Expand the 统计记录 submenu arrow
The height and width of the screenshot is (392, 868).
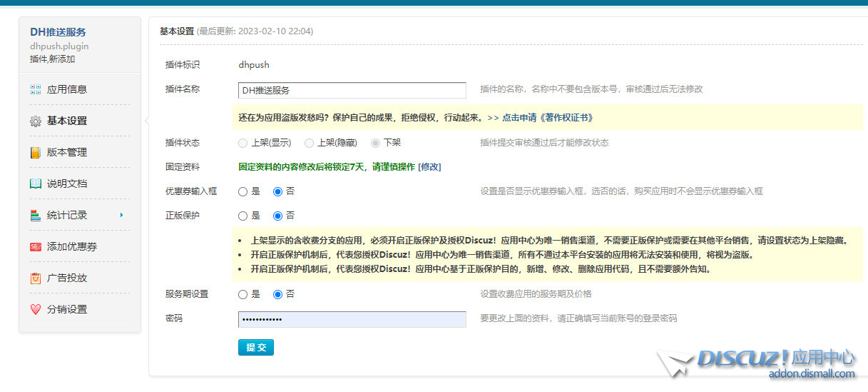tap(122, 215)
